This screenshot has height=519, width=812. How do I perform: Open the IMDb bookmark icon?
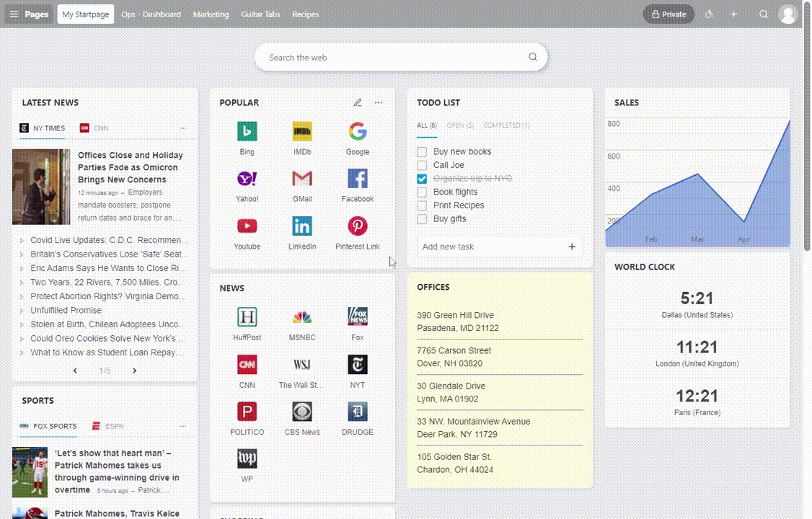[302, 131]
